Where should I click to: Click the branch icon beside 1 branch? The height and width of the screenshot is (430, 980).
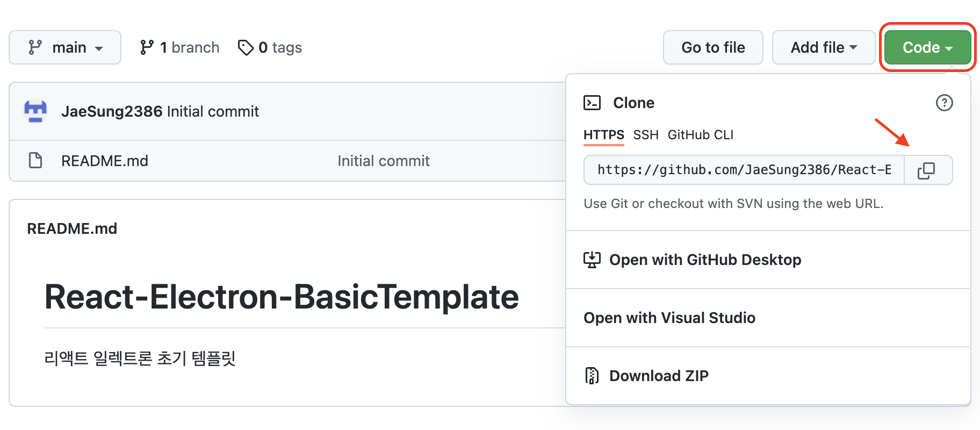coord(147,48)
